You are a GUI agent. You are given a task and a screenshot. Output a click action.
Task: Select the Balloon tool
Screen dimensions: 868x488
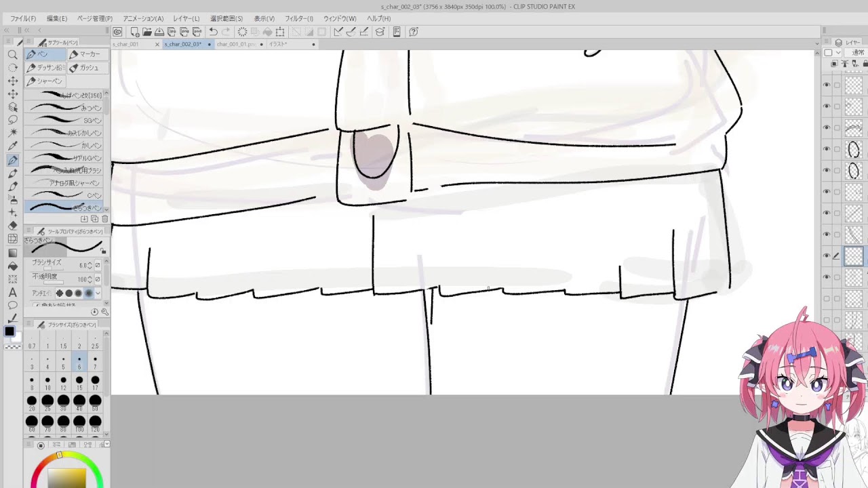point(12,305)
